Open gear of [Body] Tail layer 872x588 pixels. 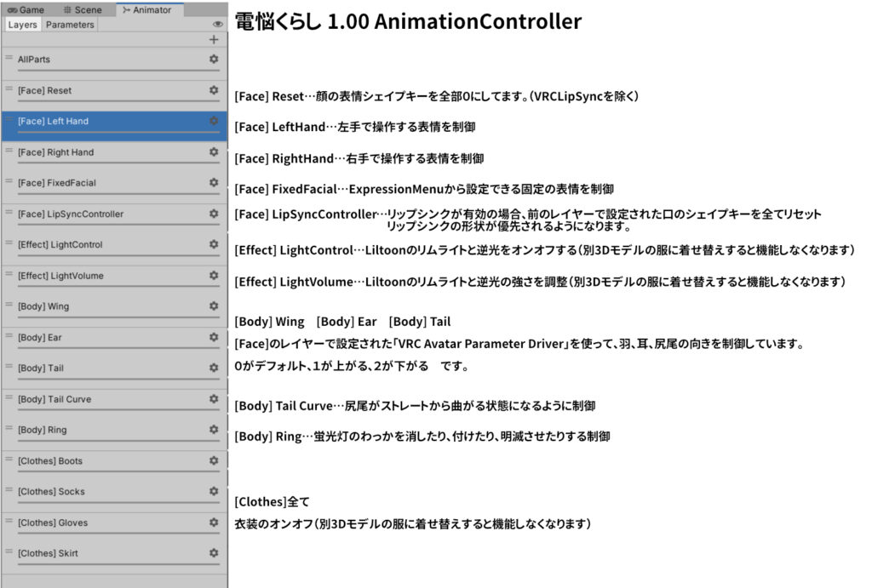coord(214,368)
